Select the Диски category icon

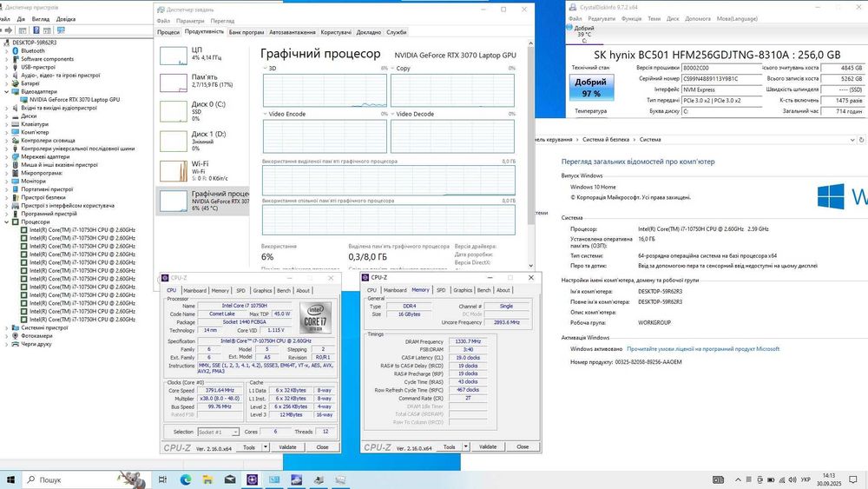[x=16, y=116]
